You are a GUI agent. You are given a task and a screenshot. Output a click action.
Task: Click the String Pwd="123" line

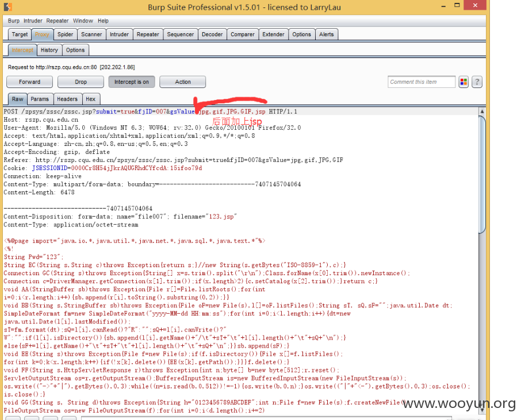(x=33, y=257)
